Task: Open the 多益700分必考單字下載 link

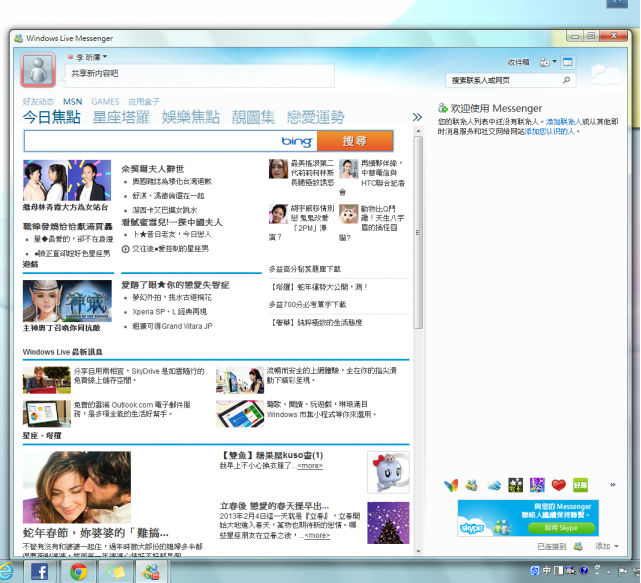Action: [307, 305]
